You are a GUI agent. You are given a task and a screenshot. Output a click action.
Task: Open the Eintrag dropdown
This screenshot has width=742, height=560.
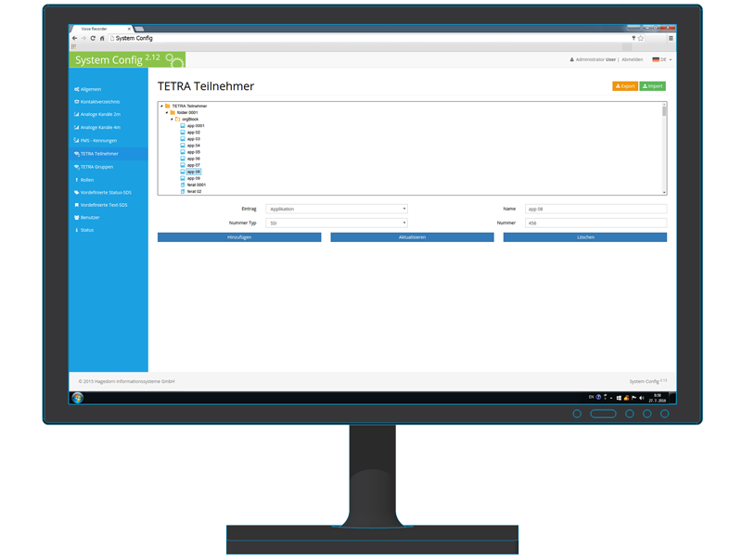[x=337, y=209]
